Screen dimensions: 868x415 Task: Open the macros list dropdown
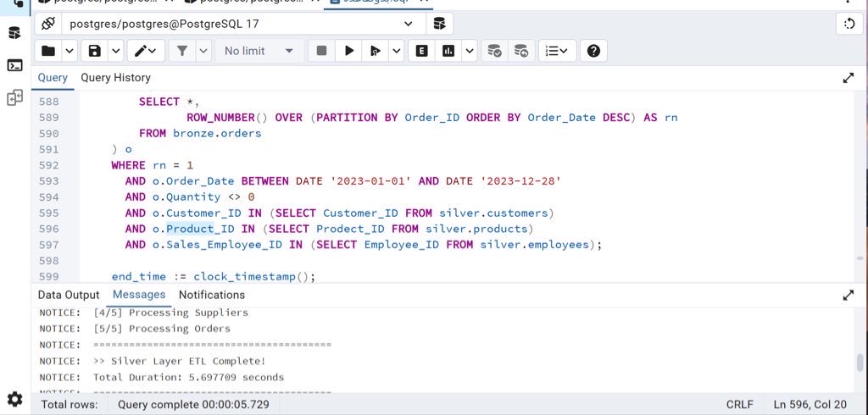pyautogui.click(x=557, y=51)
